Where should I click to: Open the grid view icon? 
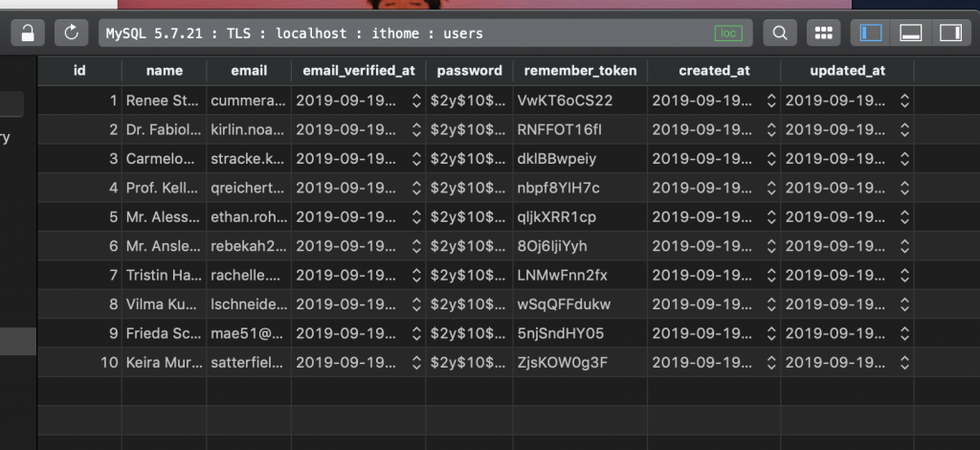(x=824, y=34)
